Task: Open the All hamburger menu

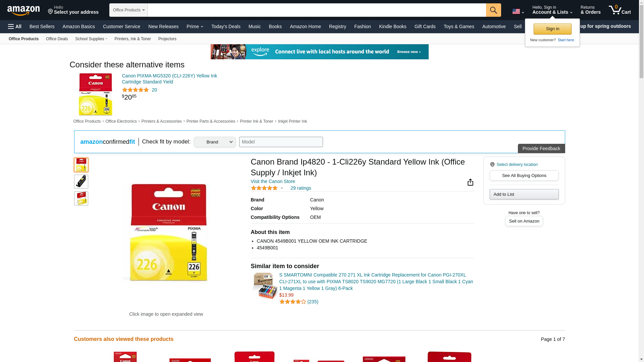Action: click(x=15, y=26)
